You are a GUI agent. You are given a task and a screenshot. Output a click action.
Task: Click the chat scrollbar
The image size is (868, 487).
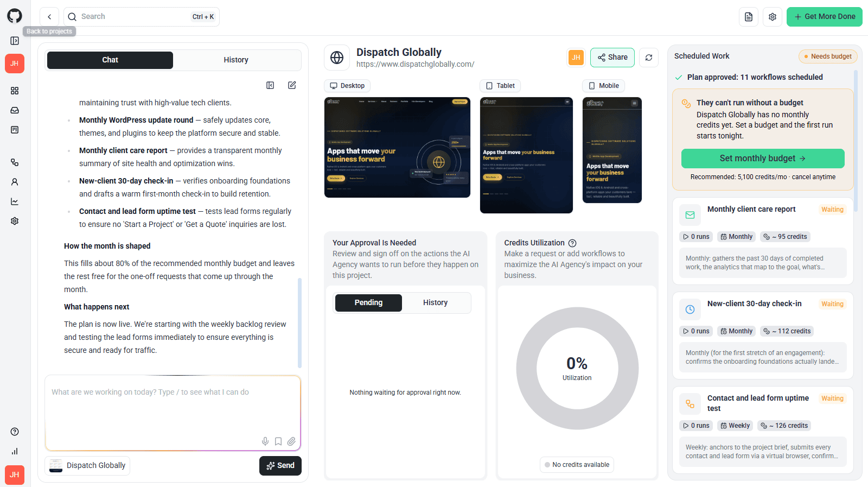click(299, 323)
